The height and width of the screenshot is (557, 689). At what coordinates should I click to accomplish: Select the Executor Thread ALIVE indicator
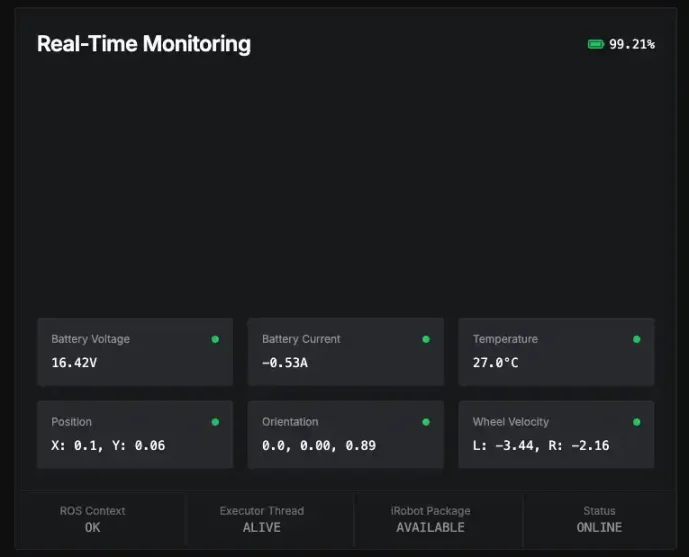point(262,527)
